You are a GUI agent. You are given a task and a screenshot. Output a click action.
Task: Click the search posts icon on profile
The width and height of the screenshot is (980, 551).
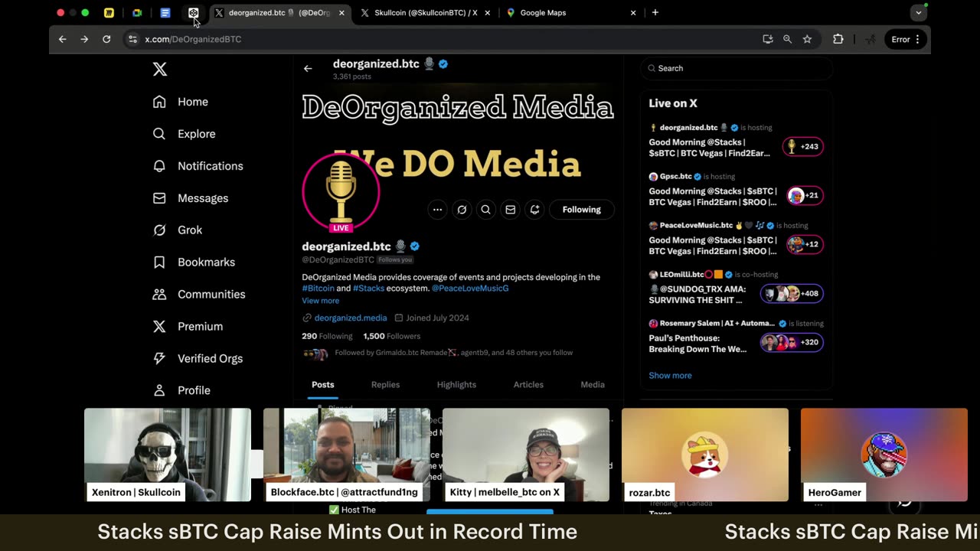pos(485,210)
